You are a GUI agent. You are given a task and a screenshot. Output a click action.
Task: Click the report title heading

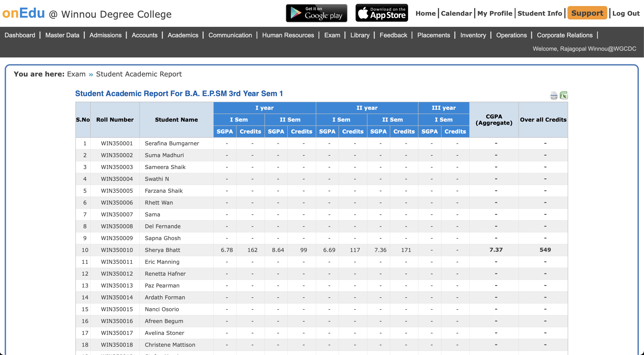coord(179,93)
